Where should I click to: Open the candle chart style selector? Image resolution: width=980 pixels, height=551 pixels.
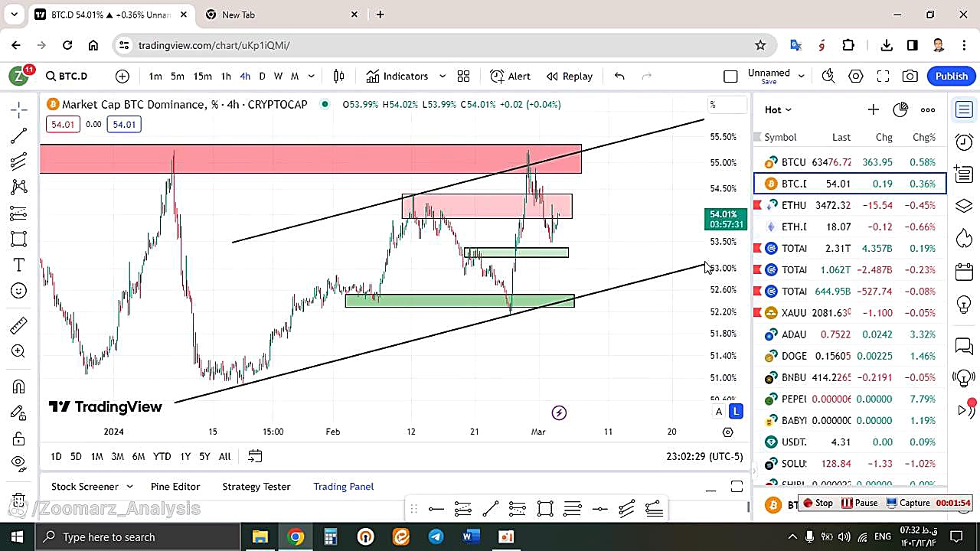coord(339,76)
